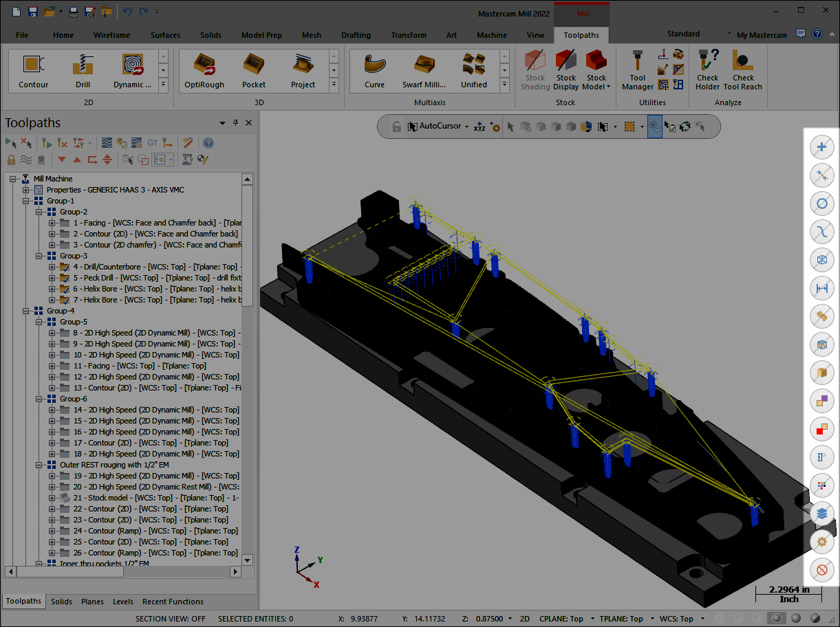Toggle quick mask for splines (curve icon)

[821, 231]
